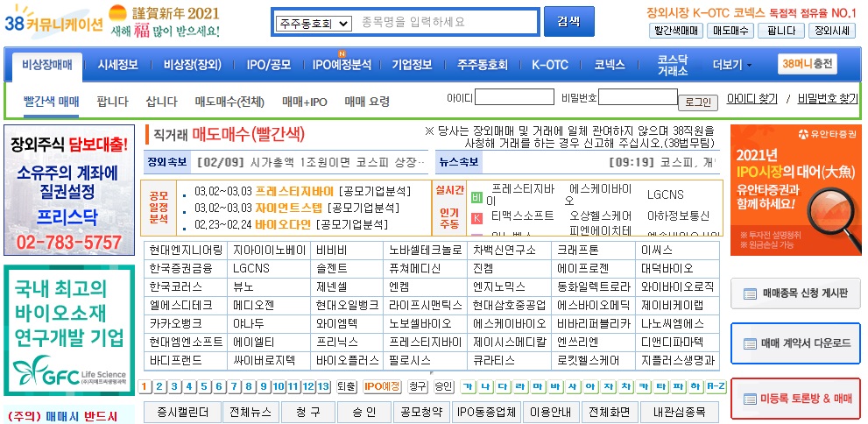This screenshot has width=868, height=424.
Task: Click the blue 검색 button
Action: [x=569, y=22]
